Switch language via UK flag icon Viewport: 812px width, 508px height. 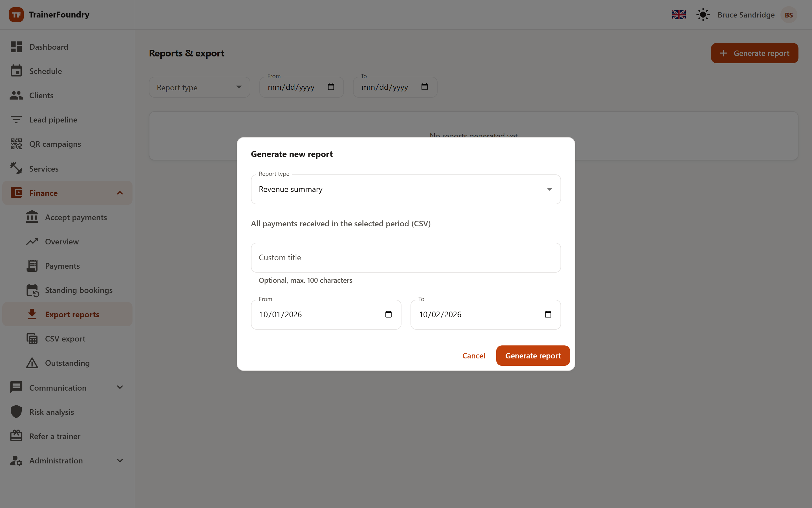[679, 15]
